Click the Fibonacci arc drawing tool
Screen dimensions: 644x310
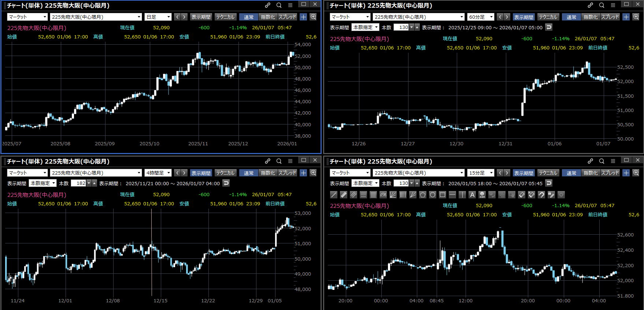coord(383,195)
